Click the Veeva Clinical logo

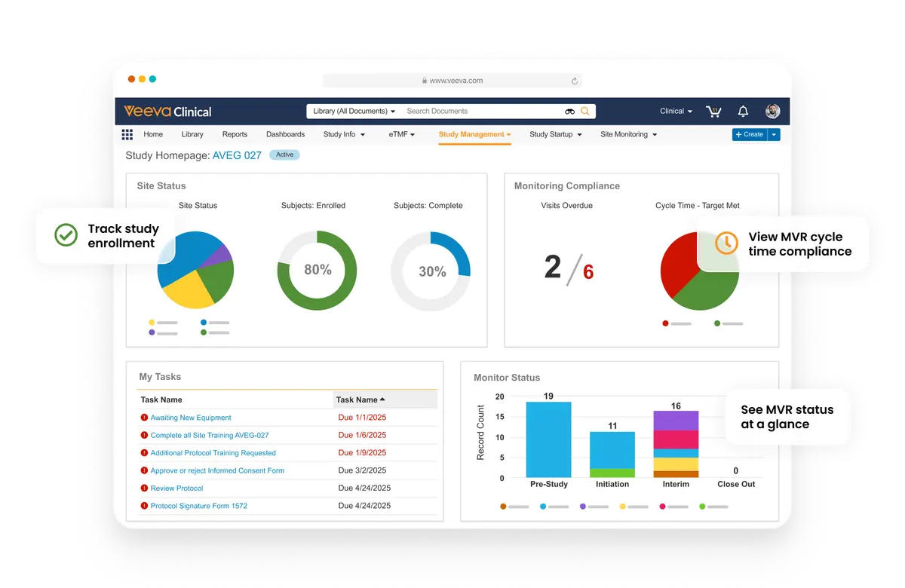coord(167,111)
